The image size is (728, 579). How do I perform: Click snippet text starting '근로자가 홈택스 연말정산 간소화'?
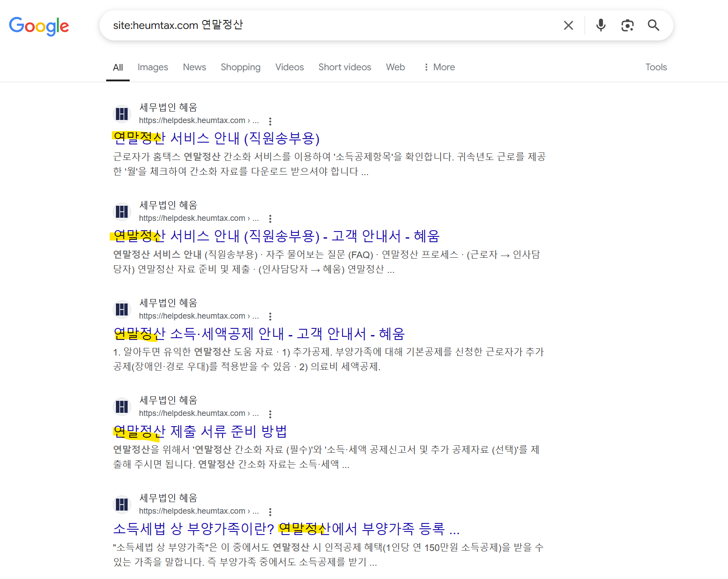tap(329, 164)
